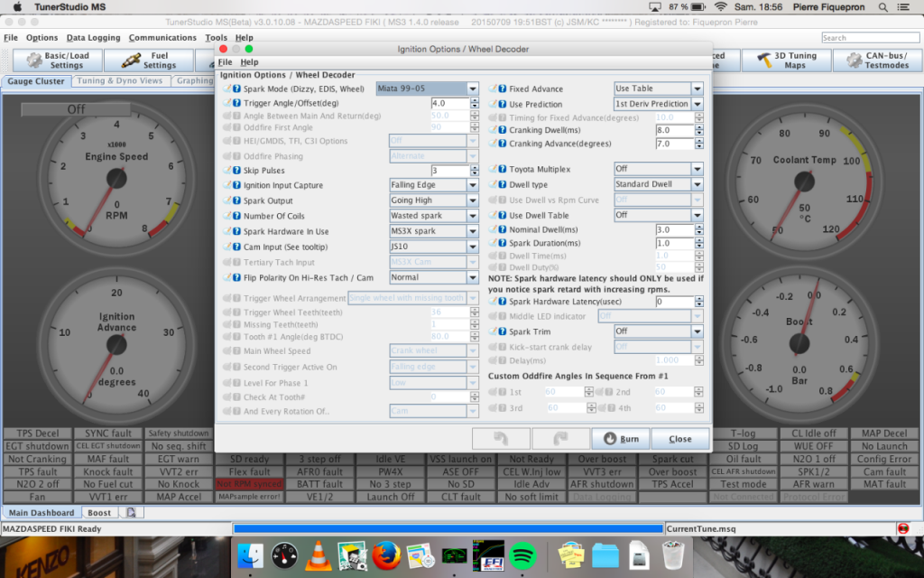Open help for Ignition Input Capture
The width and height of the screenshot is (924, 578).
(236, 185)
